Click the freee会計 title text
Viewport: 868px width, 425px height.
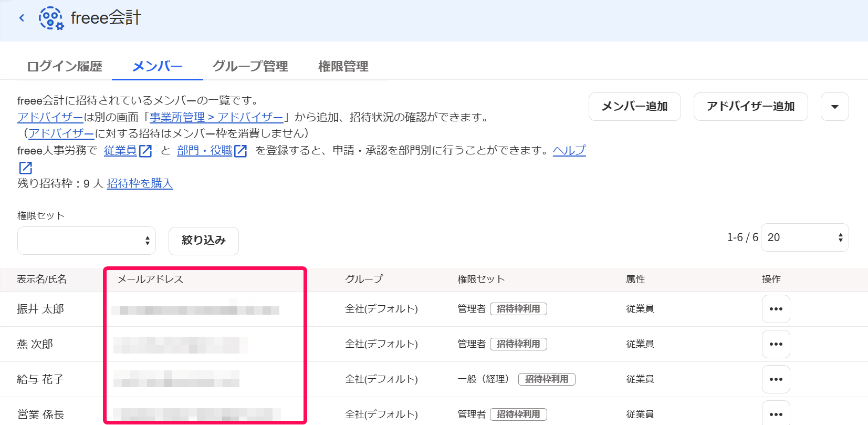point(106,18)
